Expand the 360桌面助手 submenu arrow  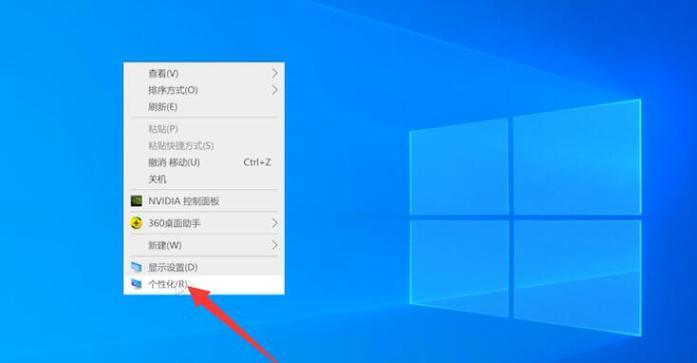pyautogui.click(x=275, y=223)
